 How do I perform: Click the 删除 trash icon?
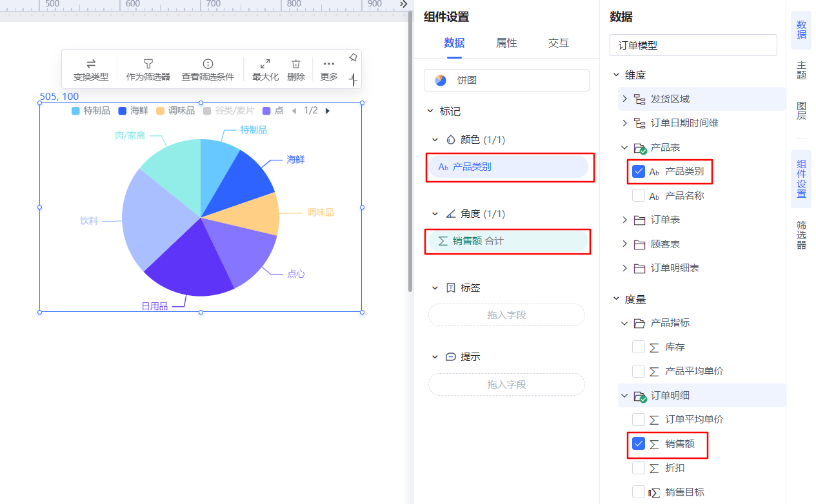[296, 64]
